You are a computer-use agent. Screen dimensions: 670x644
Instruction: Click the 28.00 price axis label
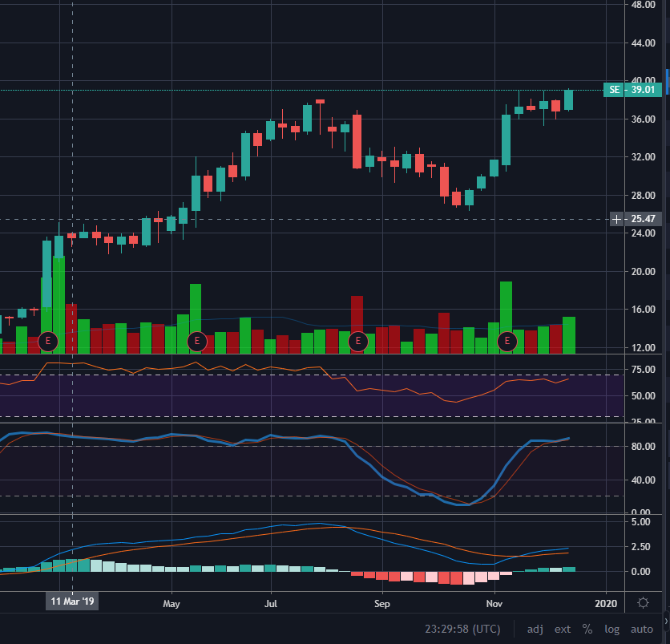pos(643,195)
